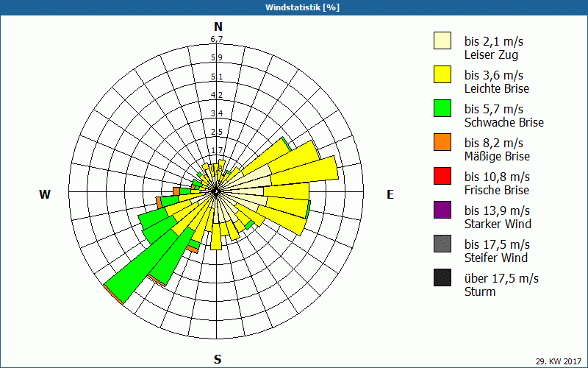
Task: Click the 'S' compass label
Action: 218,359
